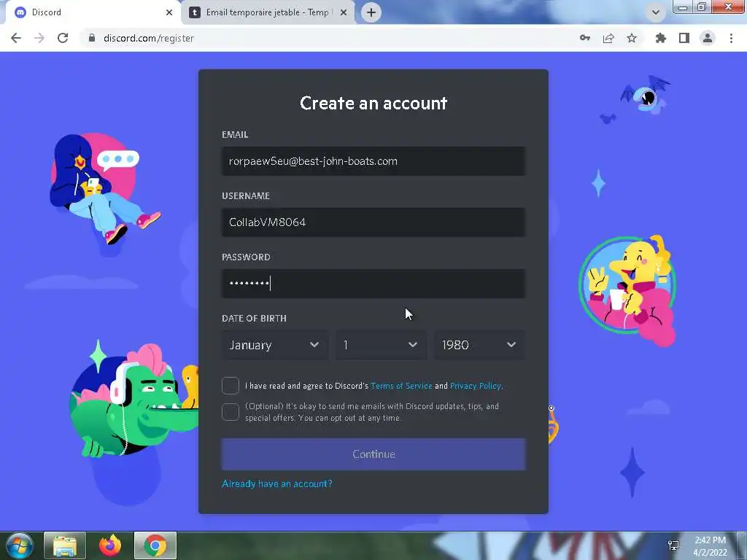Click the browser forward arrow

tap(39, 38)
